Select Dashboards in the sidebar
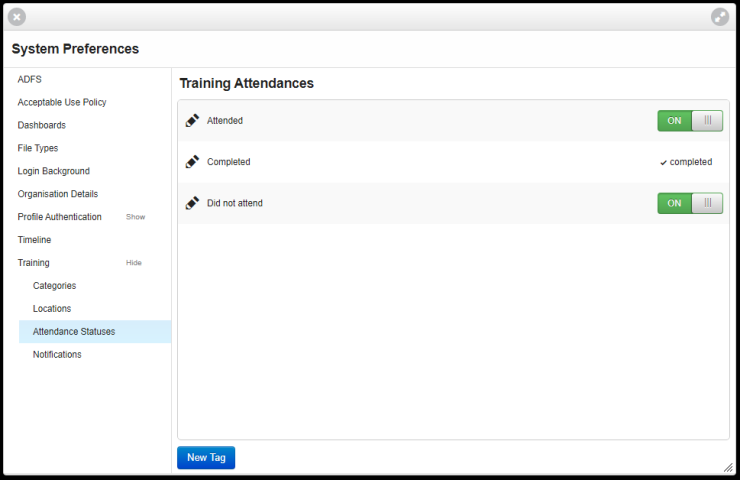Image resolution: width=740 pixels, height=480 pixels. [42, 125]
